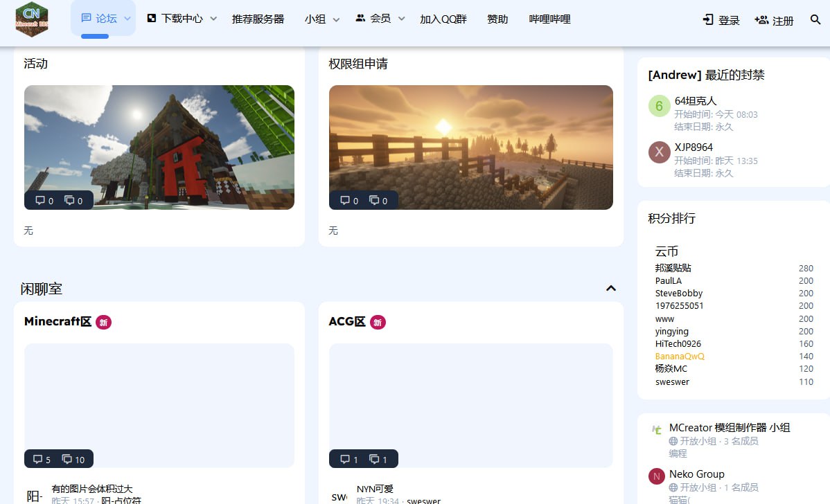Click the 64坦克人 green avatar

click(x=659, y=107)
